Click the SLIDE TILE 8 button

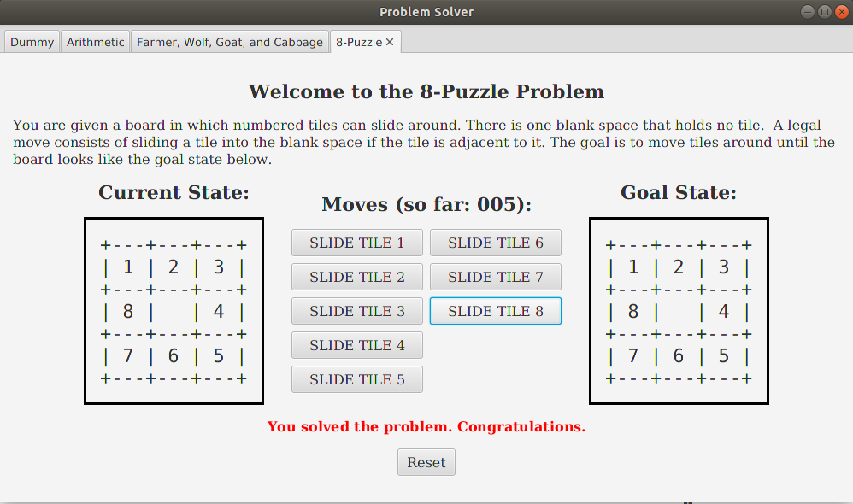tap(496, 311)
